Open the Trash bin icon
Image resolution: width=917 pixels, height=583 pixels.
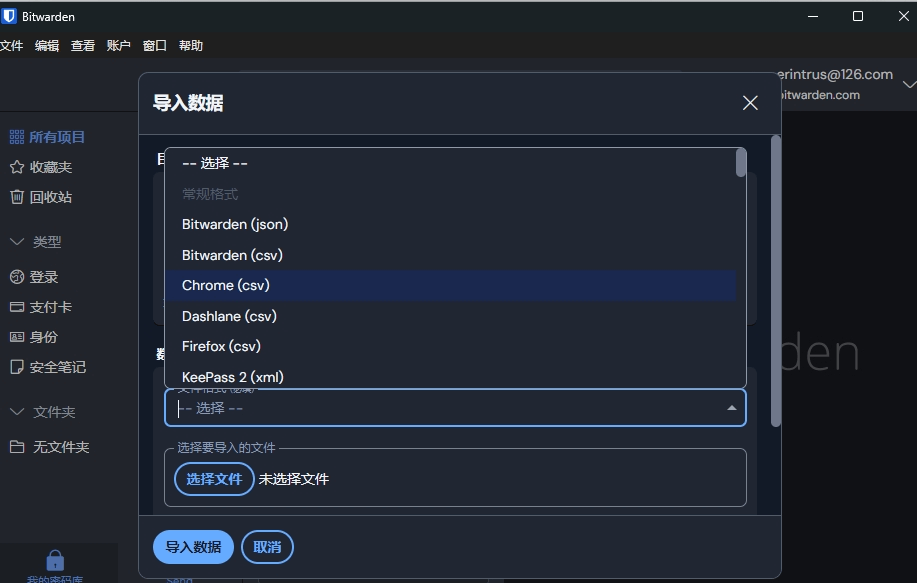pos(17,197)
